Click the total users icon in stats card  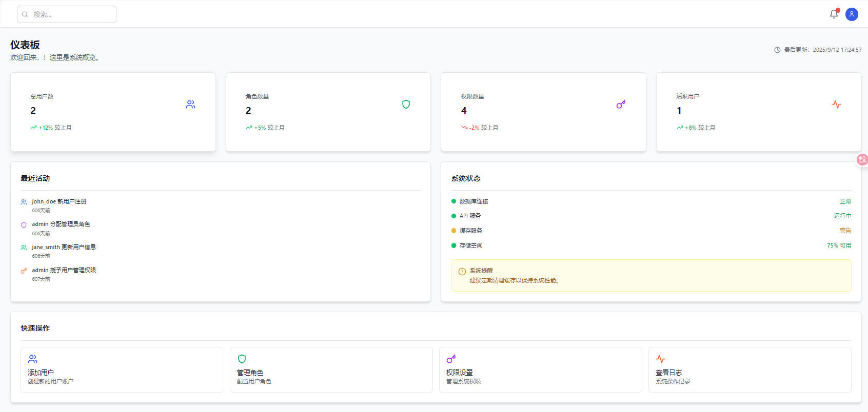coord(191,105)
